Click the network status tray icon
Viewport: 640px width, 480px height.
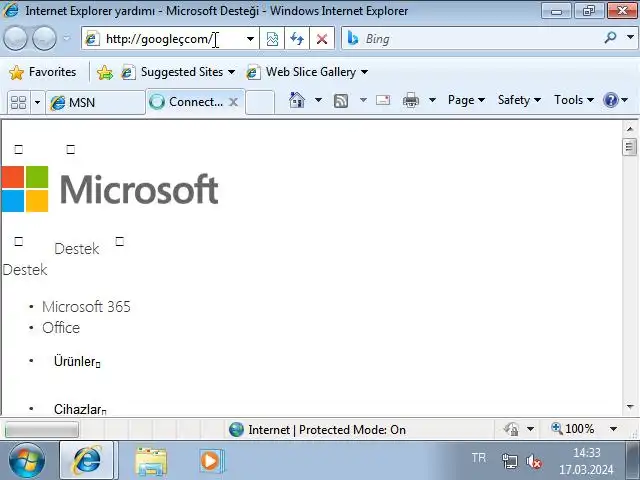[509, 462]
